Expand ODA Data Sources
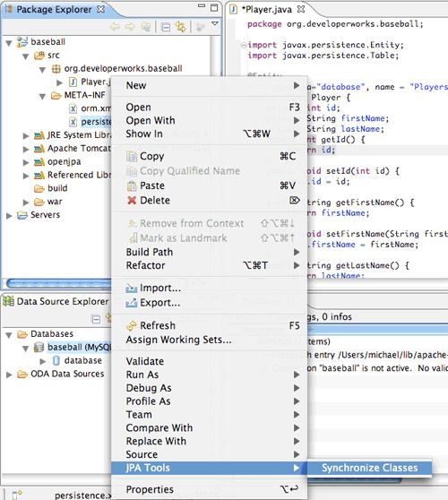This screenshot has width=448, height=500. tap(9, 375)
